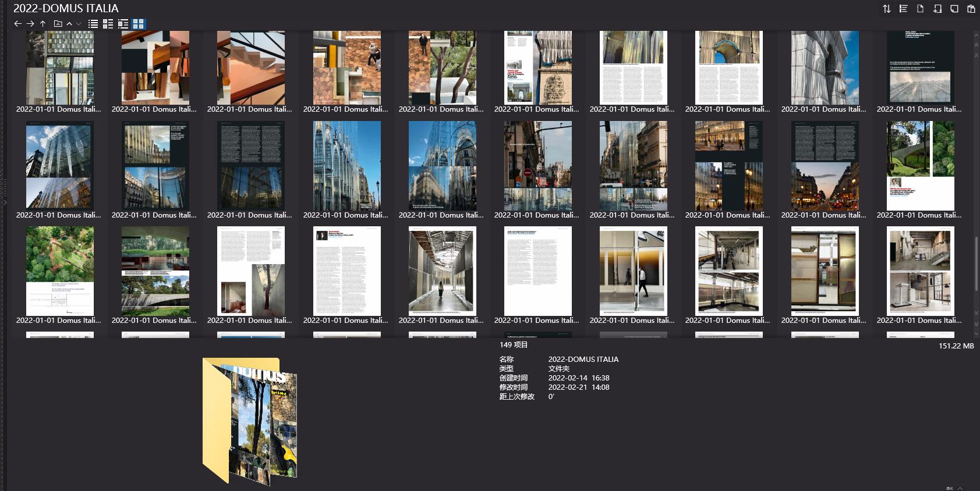
Task: Select the glass block interior thumbnail
Action: click(x=59, y=67)
